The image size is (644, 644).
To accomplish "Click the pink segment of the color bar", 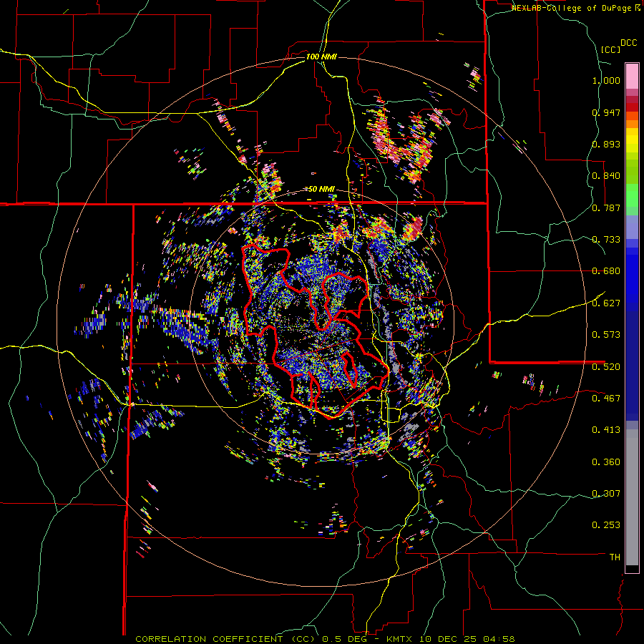I will click(x=632, y=76).
